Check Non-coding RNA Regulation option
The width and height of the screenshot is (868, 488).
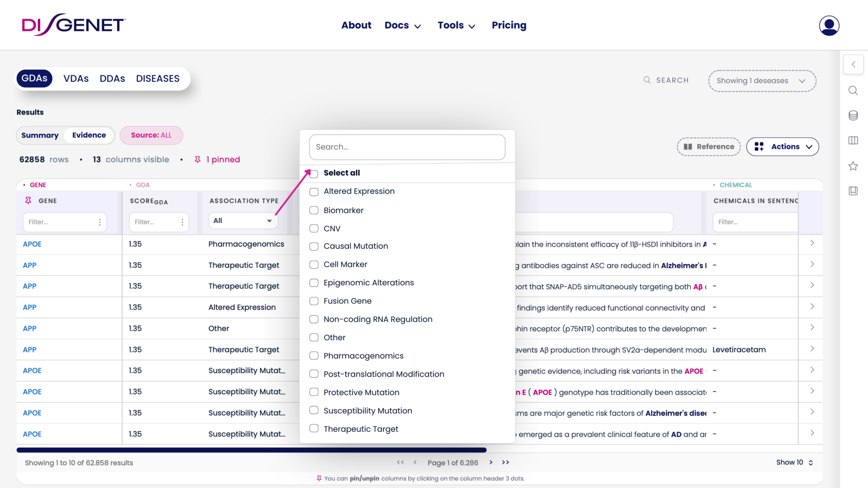(314, 319)
